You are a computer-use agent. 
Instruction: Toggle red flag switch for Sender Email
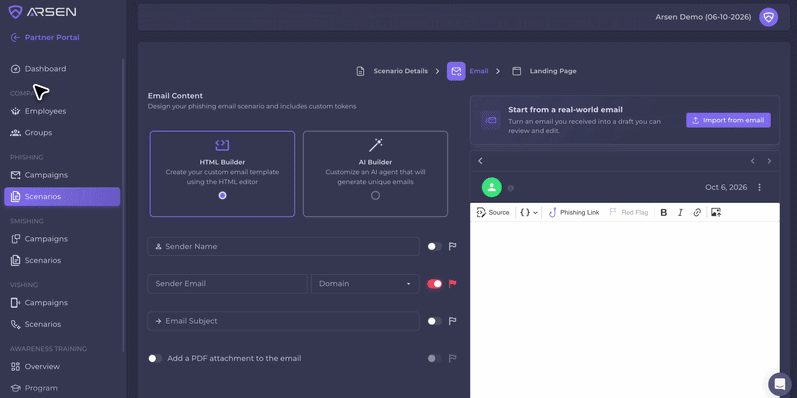(434, 284)
